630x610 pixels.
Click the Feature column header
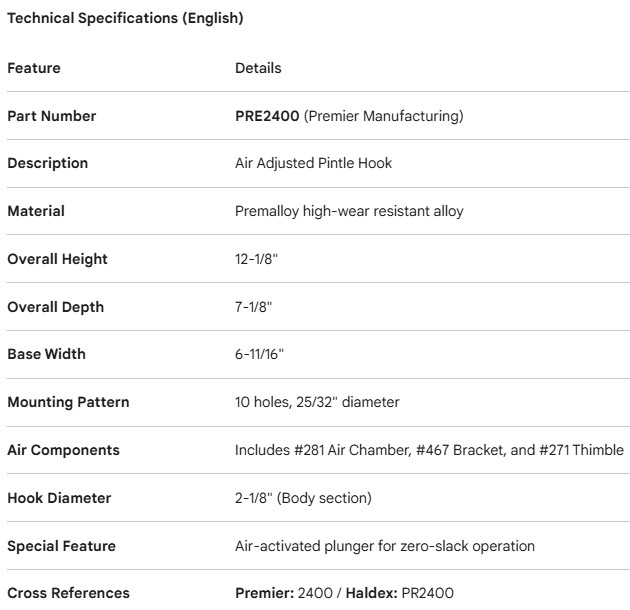point(34,68)
